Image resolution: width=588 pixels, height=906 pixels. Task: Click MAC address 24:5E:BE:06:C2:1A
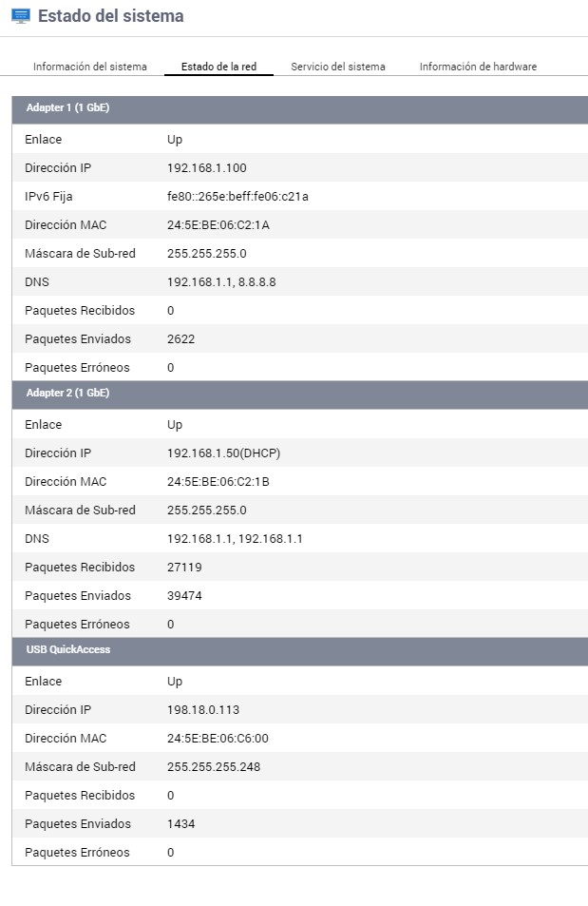(218, 225)
